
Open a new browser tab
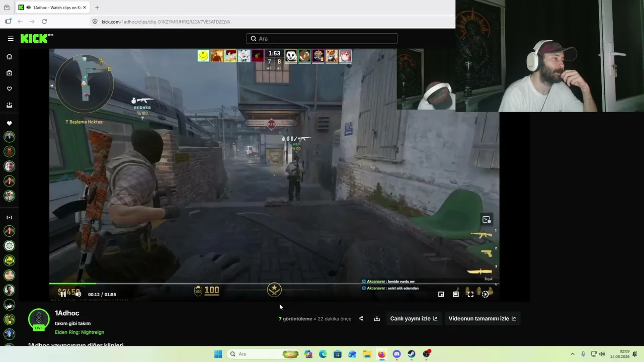point(97,8)
